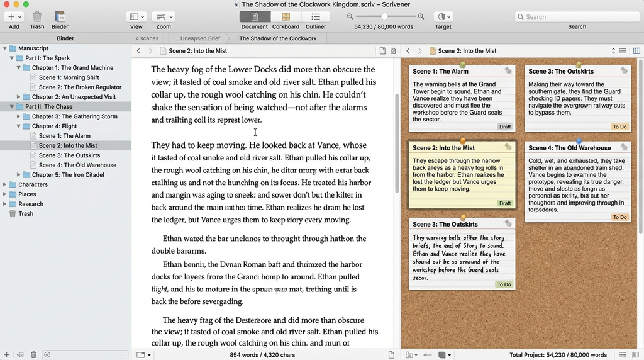Click the editor header bookmark icon
Image resolution: width=644 pixels, height=360 pixels.
coord(393,51)
